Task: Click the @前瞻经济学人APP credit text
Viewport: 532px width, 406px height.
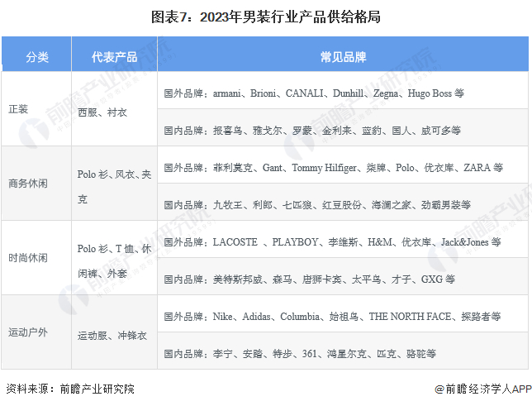Action: 483,389
